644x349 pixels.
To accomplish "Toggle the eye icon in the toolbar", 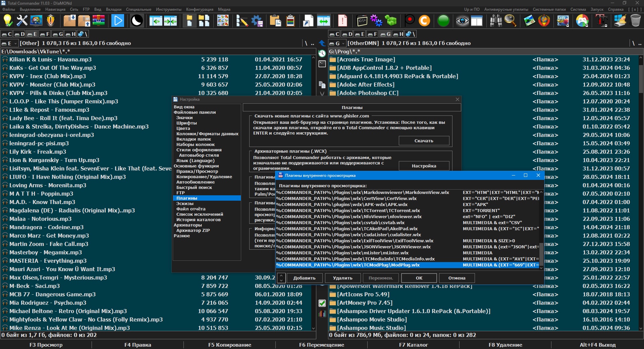I will click(x=462, y=21).
